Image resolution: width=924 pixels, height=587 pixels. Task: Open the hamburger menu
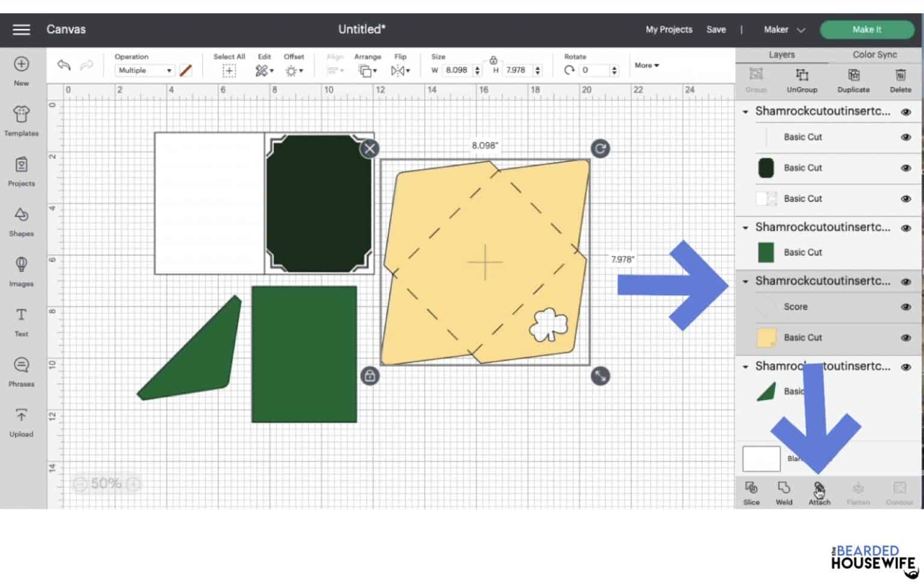21,29
